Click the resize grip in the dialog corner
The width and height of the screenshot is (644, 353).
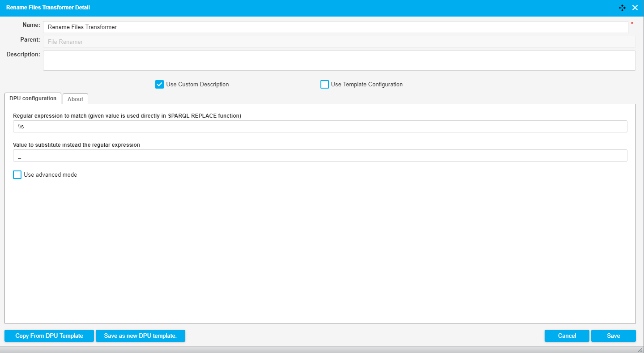point(640,349)
